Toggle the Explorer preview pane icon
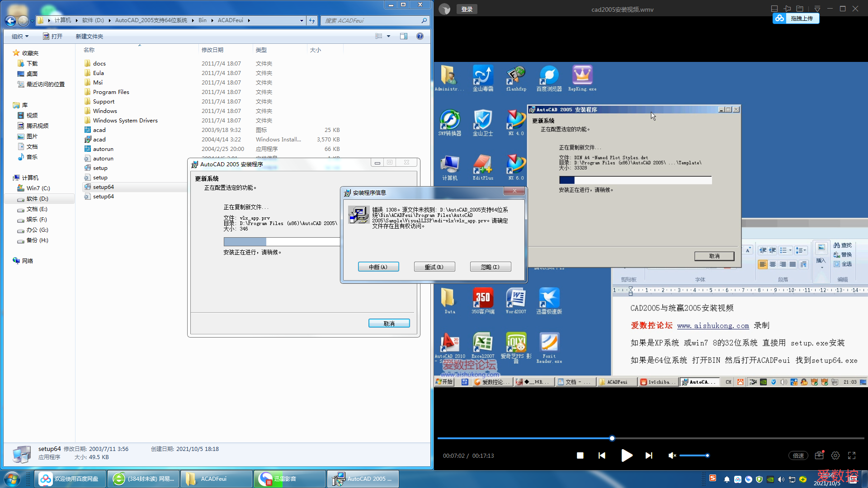 pyautogui.click(x=404, y=36)
